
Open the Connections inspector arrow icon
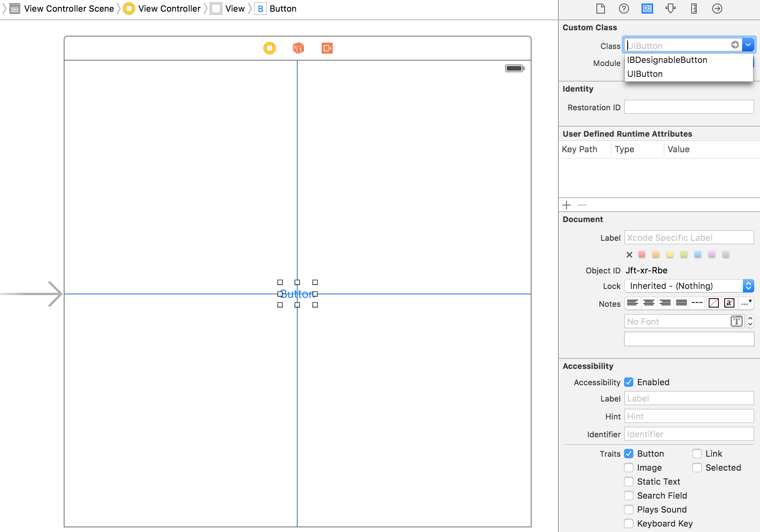click(717, 9)
